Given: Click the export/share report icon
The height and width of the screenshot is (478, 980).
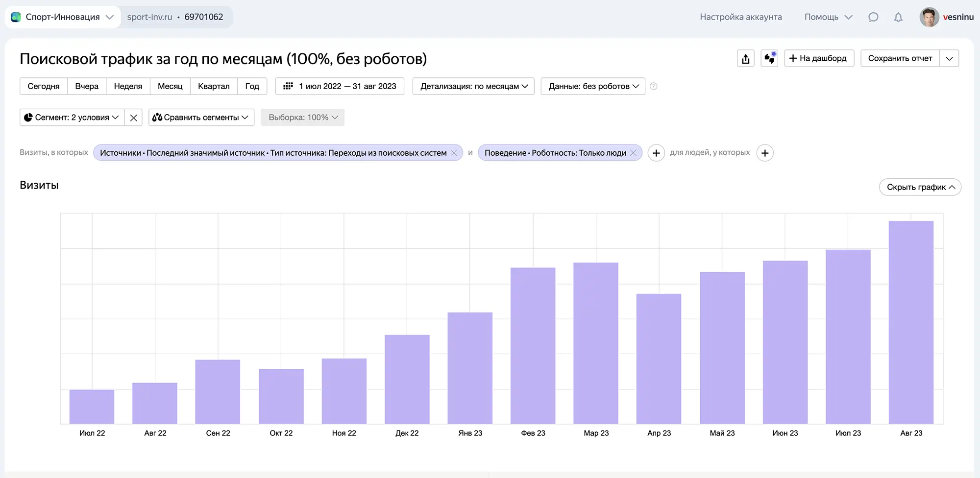Looking at the screenshot, I should coord(745,59).
